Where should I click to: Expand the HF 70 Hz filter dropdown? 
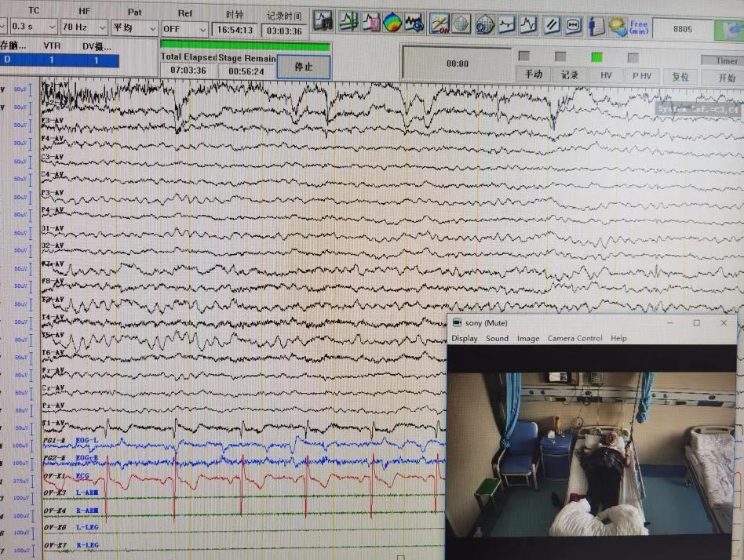84,27
